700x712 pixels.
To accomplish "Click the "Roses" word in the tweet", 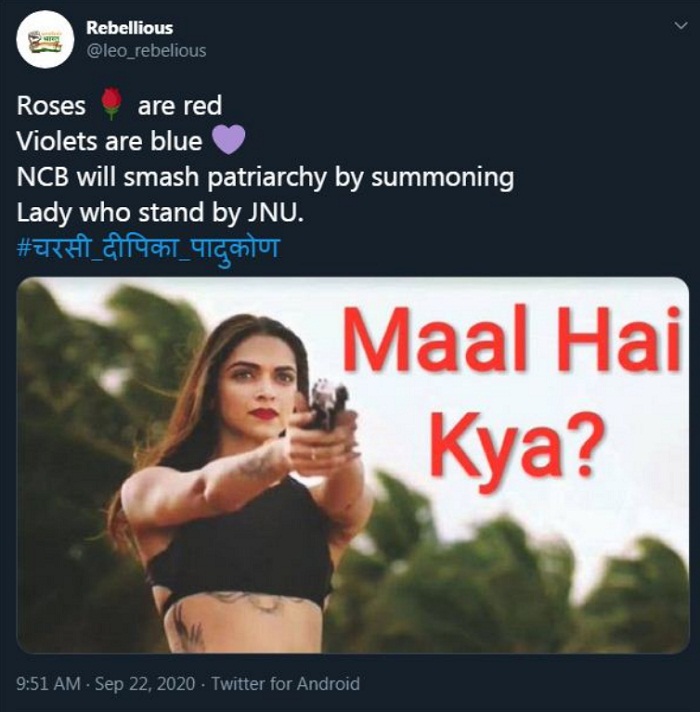I will pos(52,105).
